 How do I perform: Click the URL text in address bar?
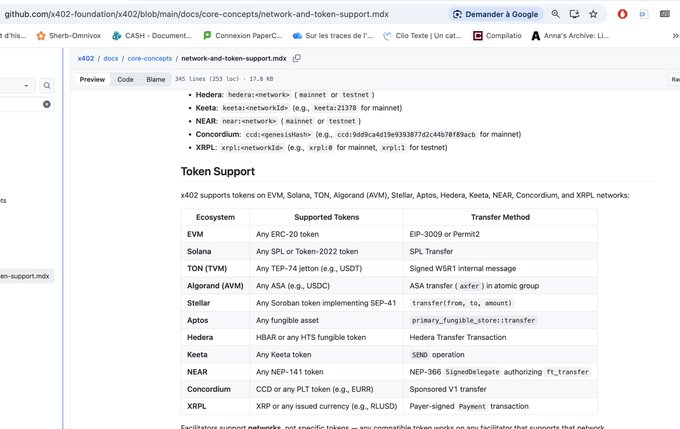[196, 14]
